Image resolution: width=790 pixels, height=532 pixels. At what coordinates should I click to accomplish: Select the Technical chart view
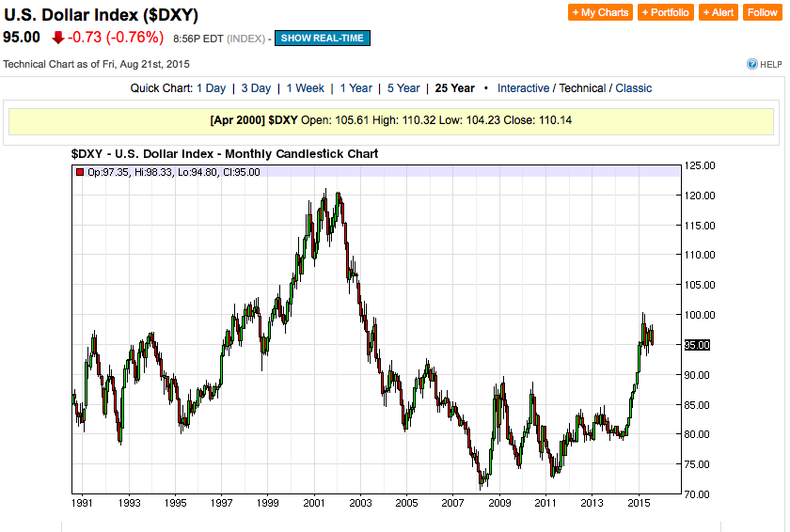[582, 88]
